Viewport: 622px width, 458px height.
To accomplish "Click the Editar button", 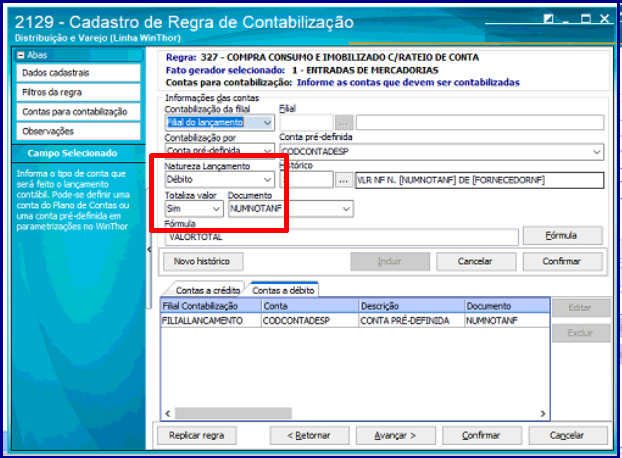I will (581, 308).
